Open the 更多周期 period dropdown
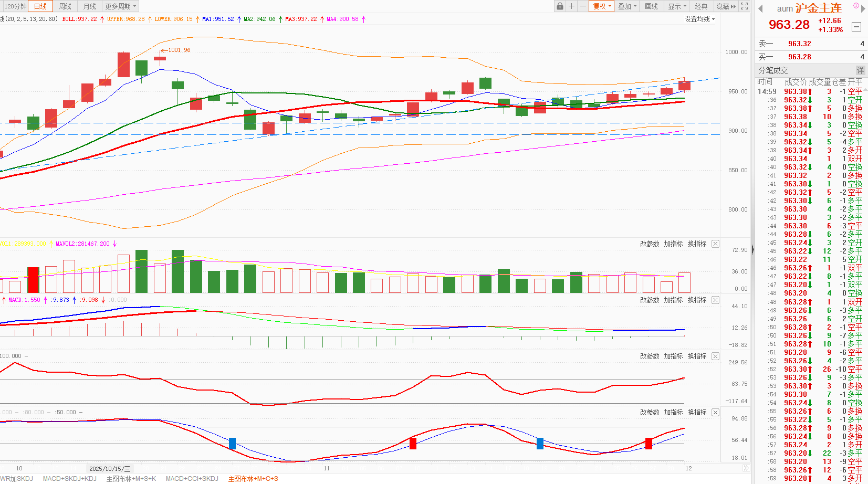 [x=121, y=6]
